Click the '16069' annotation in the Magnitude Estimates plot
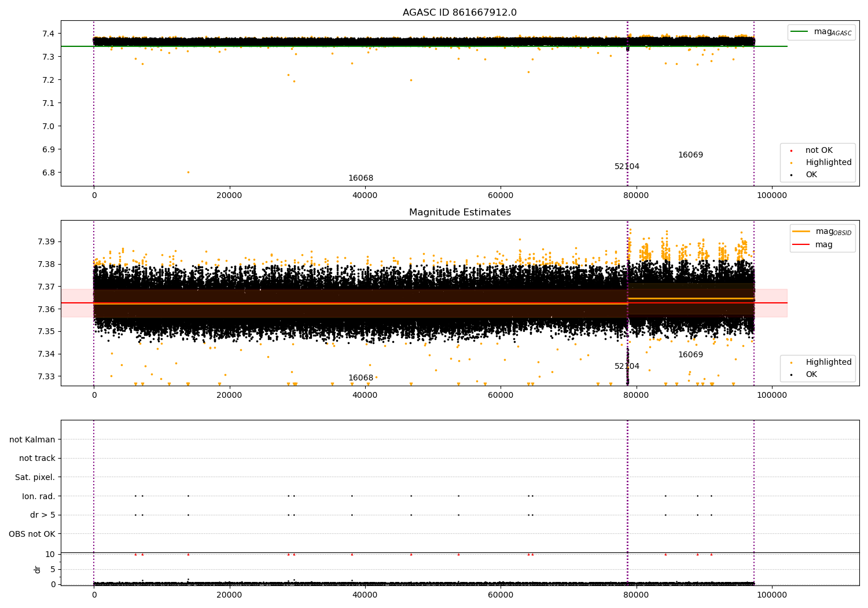 690,355
